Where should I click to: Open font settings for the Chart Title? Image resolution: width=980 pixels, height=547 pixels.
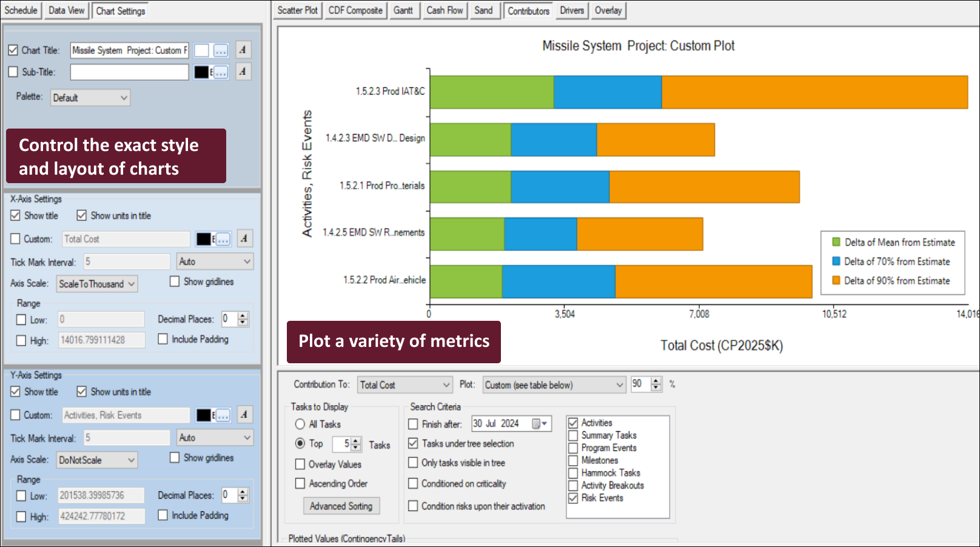pos(243,50)
